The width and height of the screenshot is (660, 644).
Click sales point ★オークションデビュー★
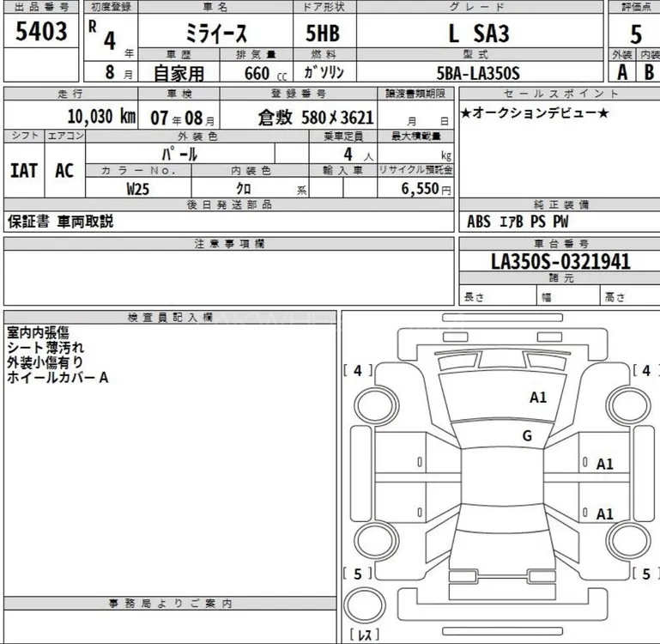click(534, 112)
